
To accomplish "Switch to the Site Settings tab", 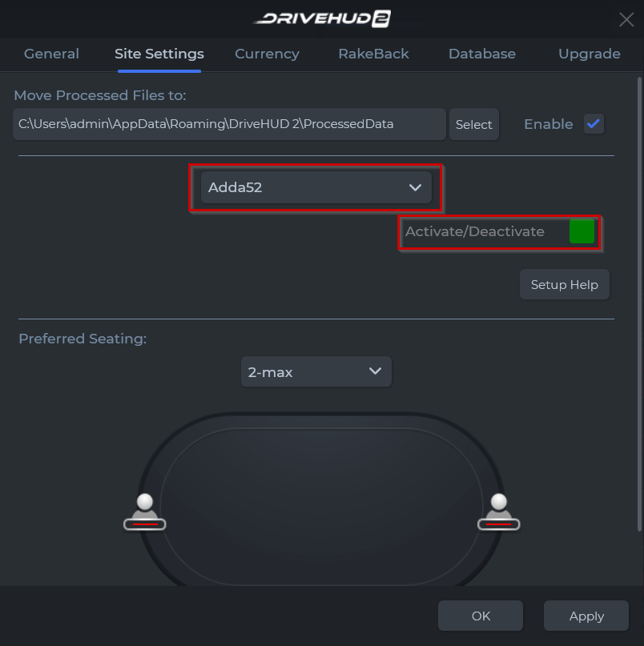I will 159,54.
